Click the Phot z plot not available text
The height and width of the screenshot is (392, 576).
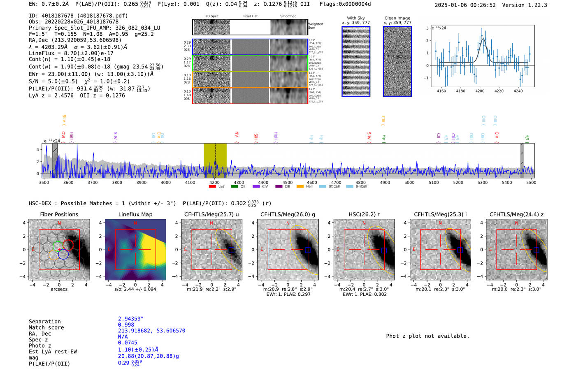[427, 336]
